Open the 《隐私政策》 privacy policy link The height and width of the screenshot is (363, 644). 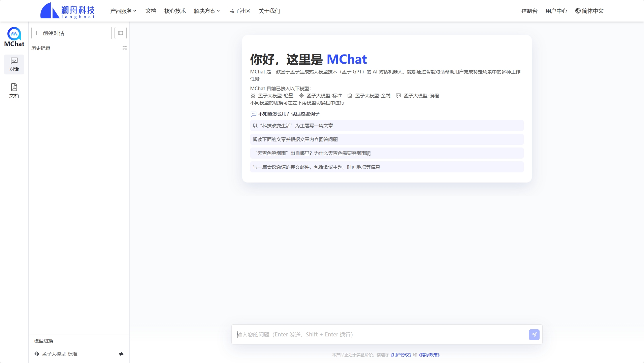pos(430,355)
